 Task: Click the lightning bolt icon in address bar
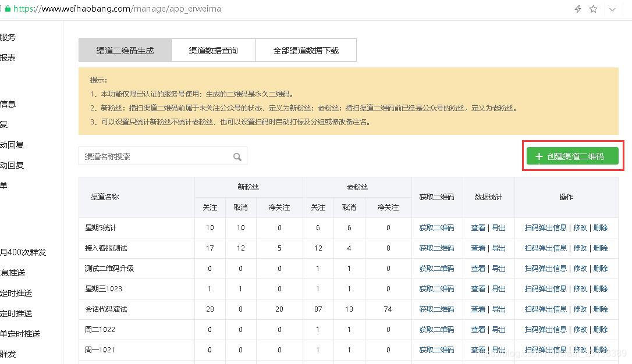577,9
